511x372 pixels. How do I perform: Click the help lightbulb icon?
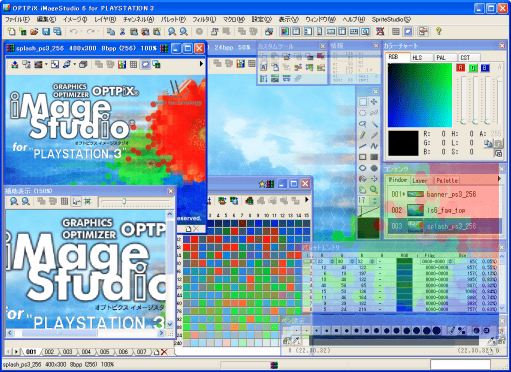(439, 31)
